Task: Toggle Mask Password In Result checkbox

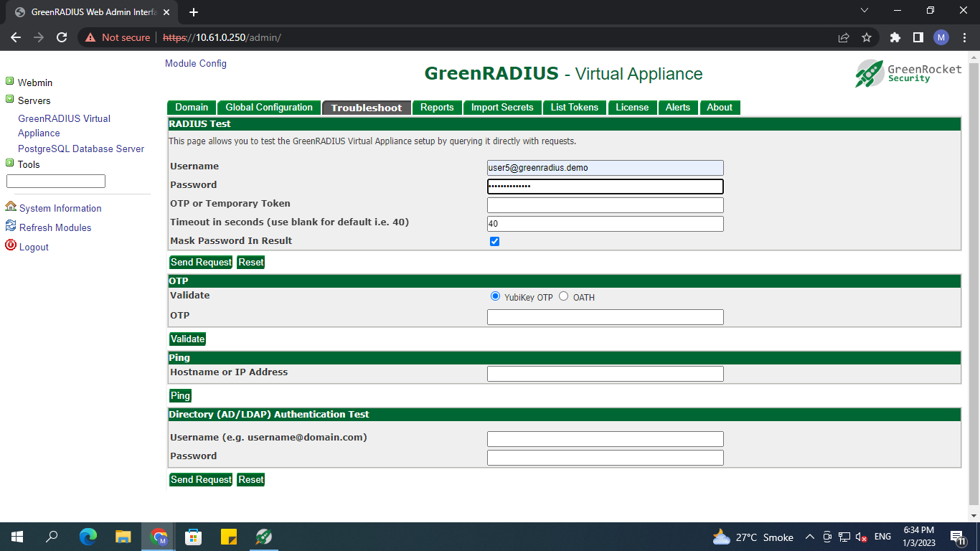Action: pos(494,241)
